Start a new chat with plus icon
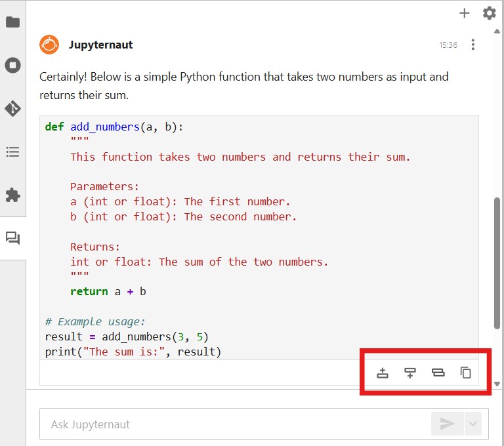Screen dimensions: 504x446 point(465,13)
